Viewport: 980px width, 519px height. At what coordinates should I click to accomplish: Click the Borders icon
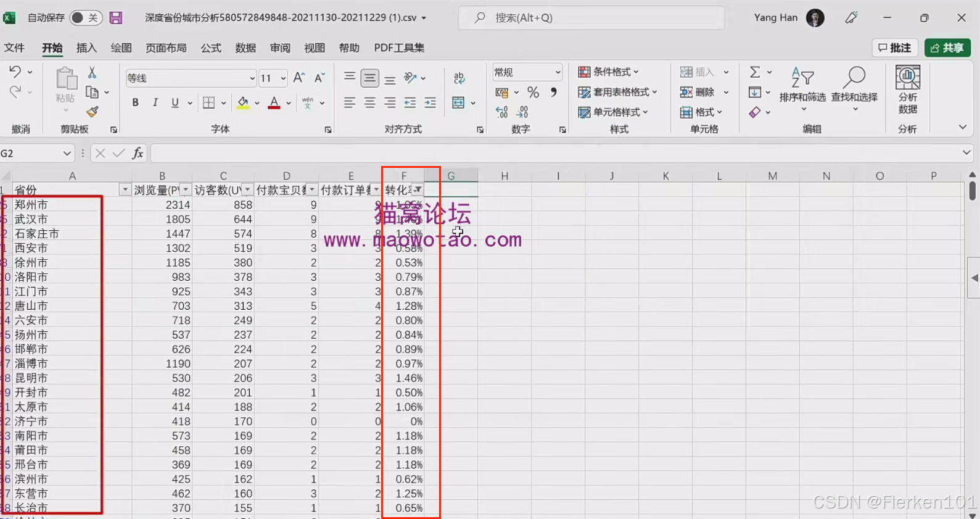209,102
